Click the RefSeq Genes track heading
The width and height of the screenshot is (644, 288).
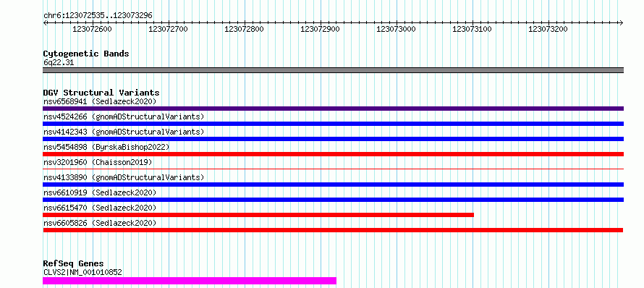coord(73,264)
